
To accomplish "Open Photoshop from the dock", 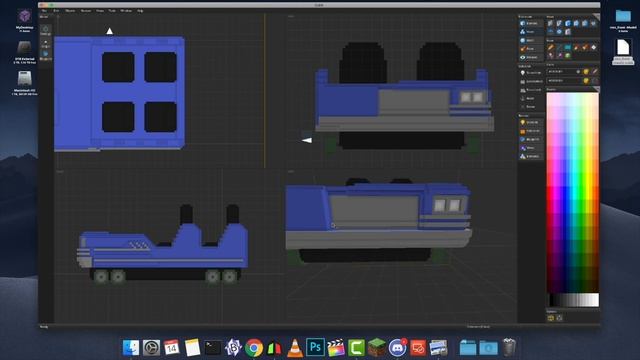I will tap(315, 347).
